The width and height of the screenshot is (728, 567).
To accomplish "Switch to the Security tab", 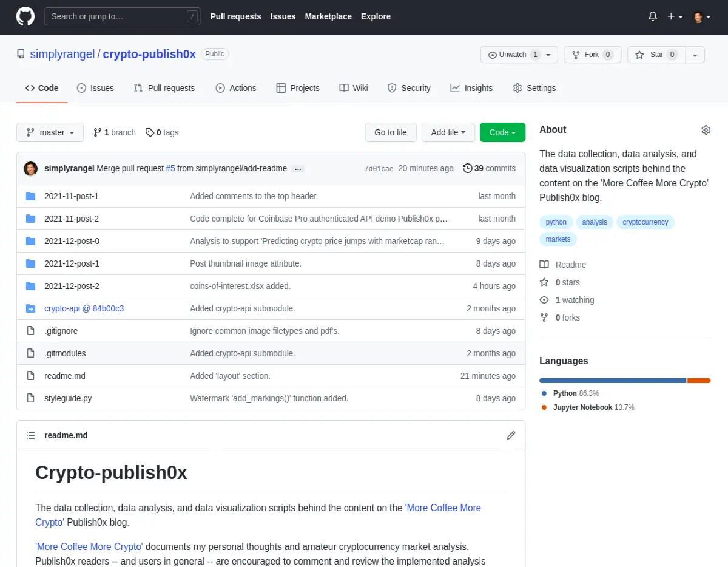I will point(409,88).
